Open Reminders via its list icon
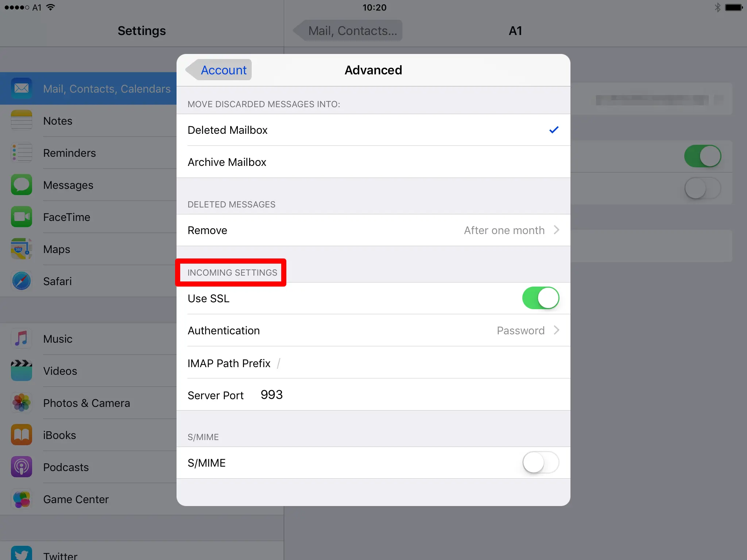 [x=22, y=153]
